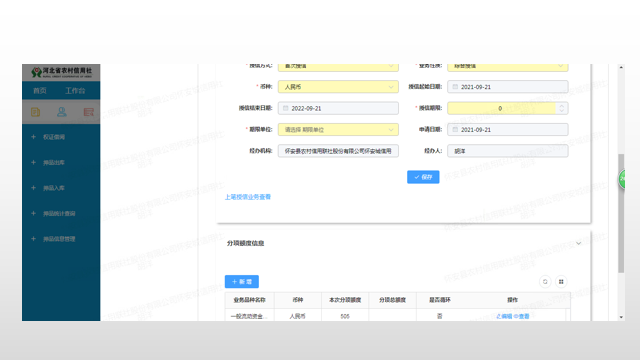Image resolution: width=640 pixels, height=360 pixels.
Task: Open the 币种 人民币 dropdown
Action: coord(338,87)
